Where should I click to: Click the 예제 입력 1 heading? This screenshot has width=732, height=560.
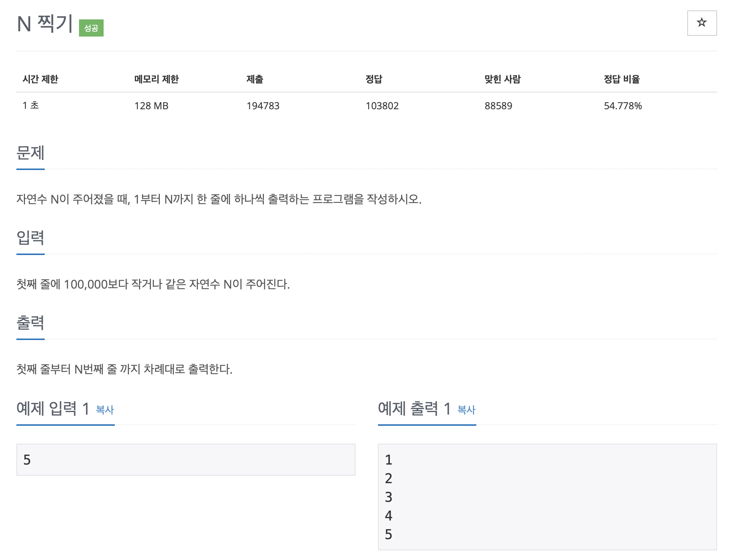53,409
